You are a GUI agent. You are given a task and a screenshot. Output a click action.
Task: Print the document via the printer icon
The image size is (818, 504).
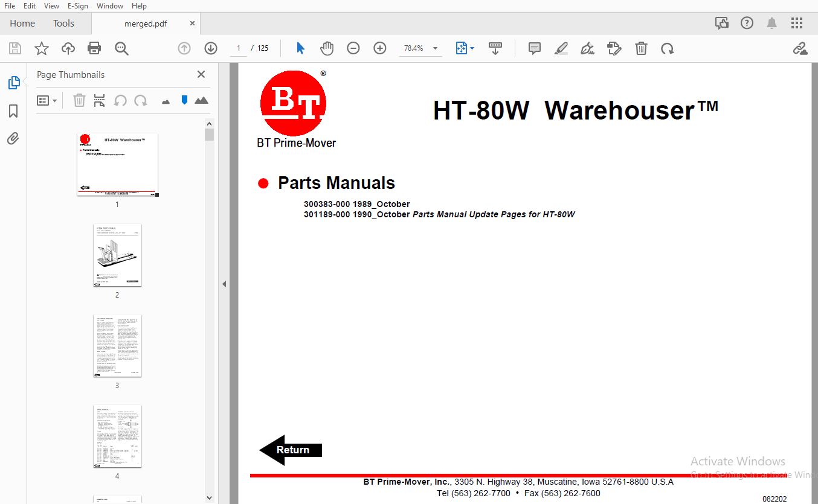tap(94, 48)
